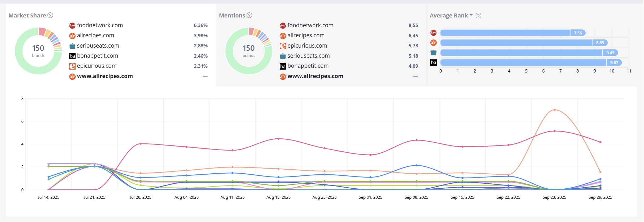
Task: Click the 4,09 mentions value
Action: tap(413, 66)
